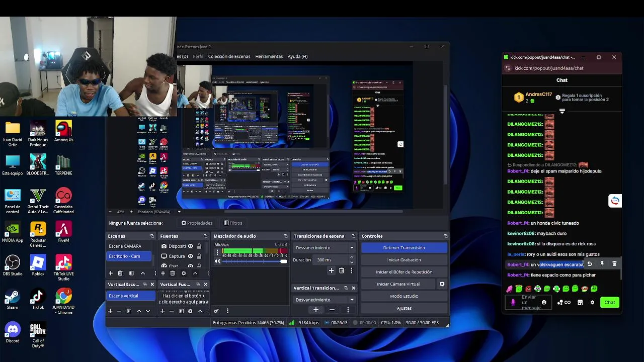Increase transition duration with stepper arrow
This screenshot has height=362, width=644.
(x=352, y=257)
